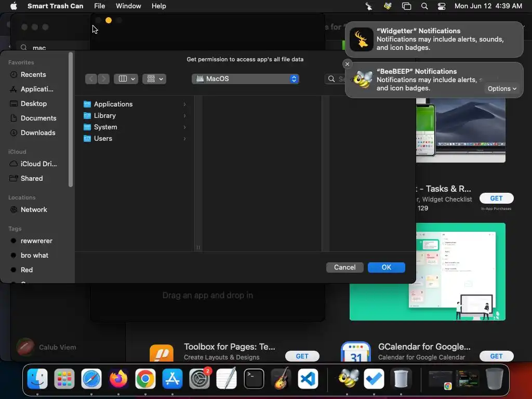This screenshot has width=532, height=399.
Task: Select iCloud Drive in the sidebar
Action: 38,164
